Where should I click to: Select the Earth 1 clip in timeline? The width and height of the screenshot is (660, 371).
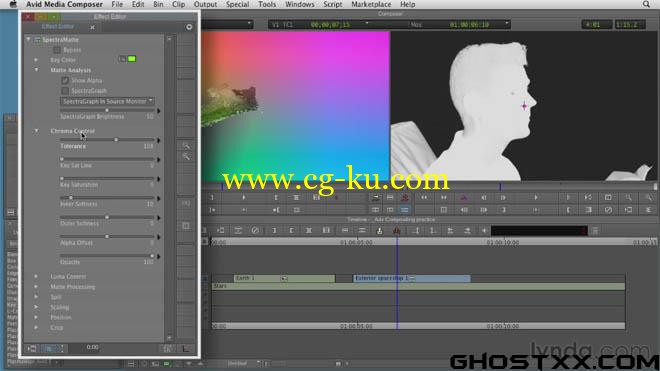pos(284,278)
